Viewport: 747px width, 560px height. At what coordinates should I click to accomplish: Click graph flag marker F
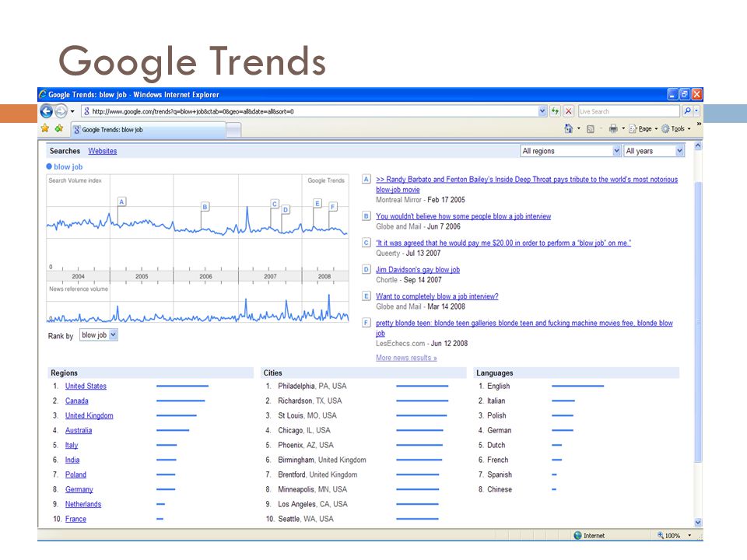point(333,207)
